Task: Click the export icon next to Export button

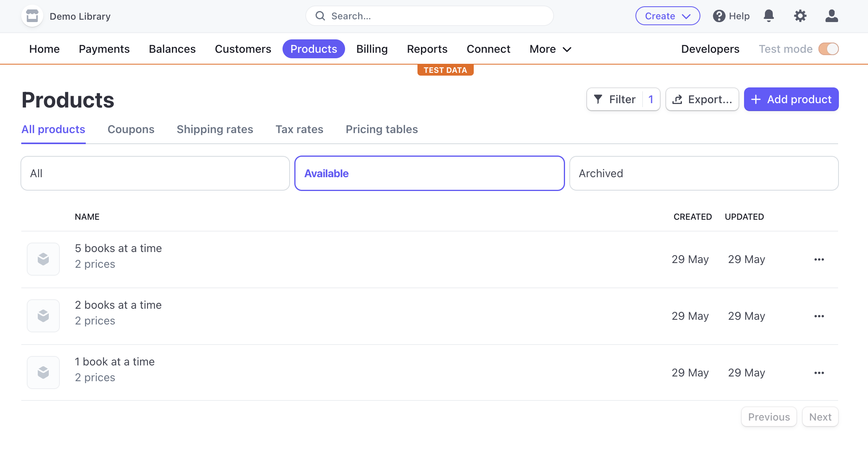Action: [678, 99]
